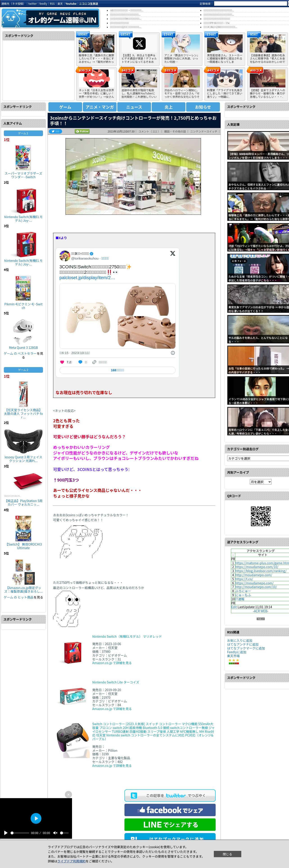
Task: Open Nintendo Switch マリオレッド title link
Action: tap(127, 637)
